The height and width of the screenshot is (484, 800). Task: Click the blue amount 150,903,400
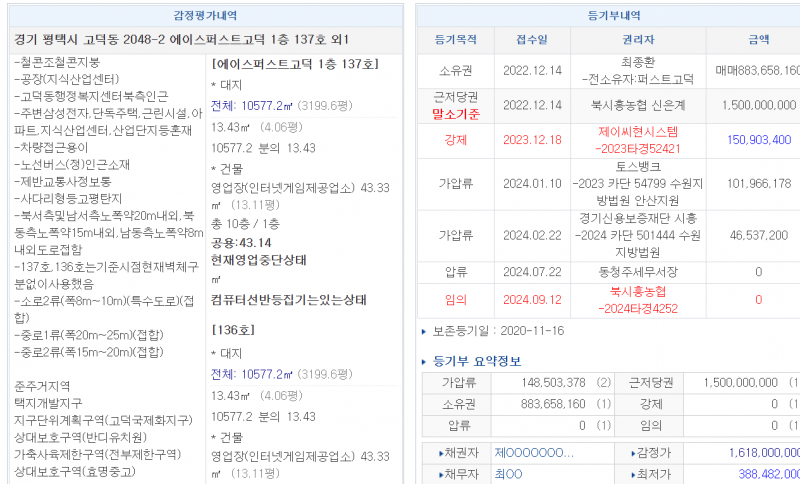(759, 140)
